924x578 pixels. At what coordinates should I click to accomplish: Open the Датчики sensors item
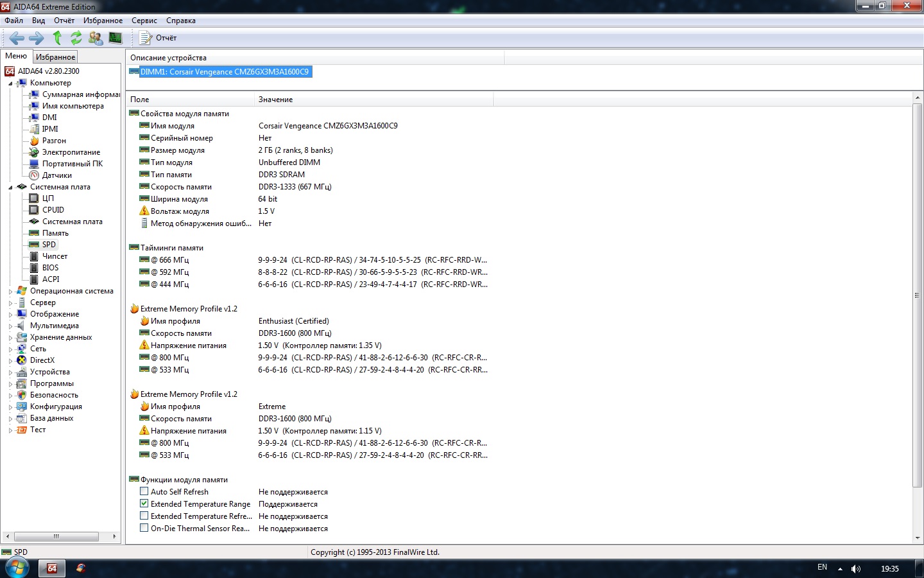tap(57, 175)
